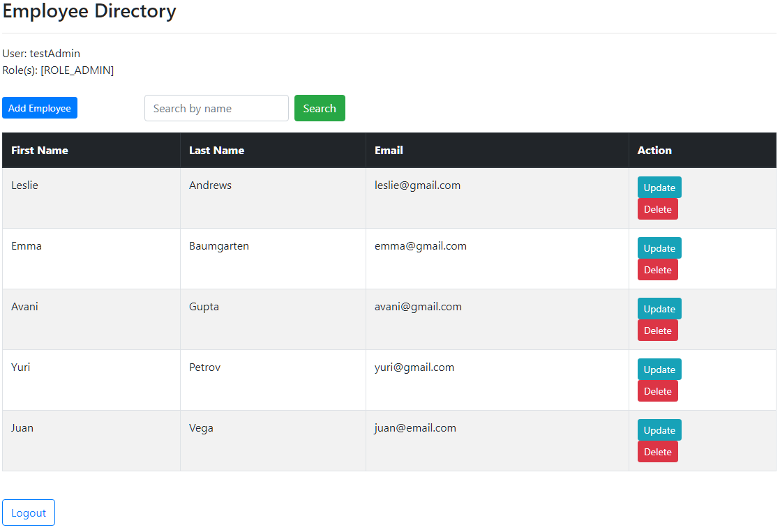This screenshot has width=780, height=532.
Task: Delete Juan Vega's entry
Action: (x=657, y=452)
